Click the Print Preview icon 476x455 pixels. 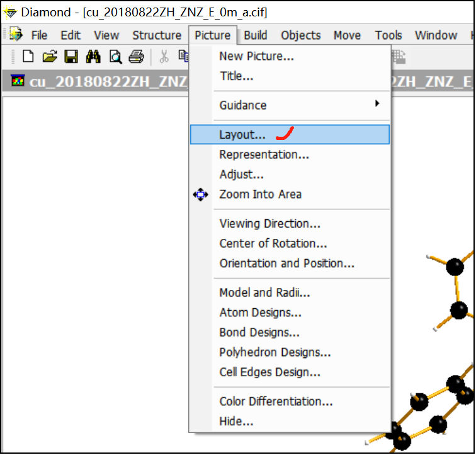[115, 57]
